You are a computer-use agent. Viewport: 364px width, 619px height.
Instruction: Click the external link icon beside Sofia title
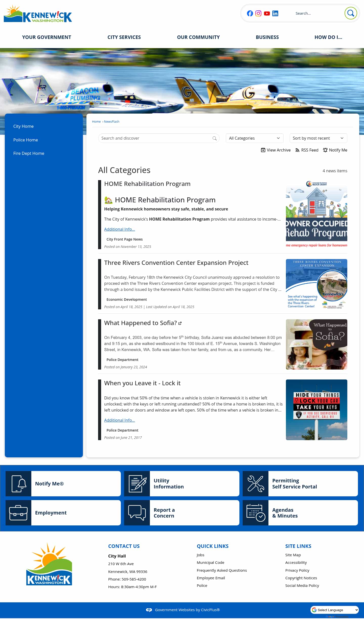pyautogui.click(x=180, y=323)
